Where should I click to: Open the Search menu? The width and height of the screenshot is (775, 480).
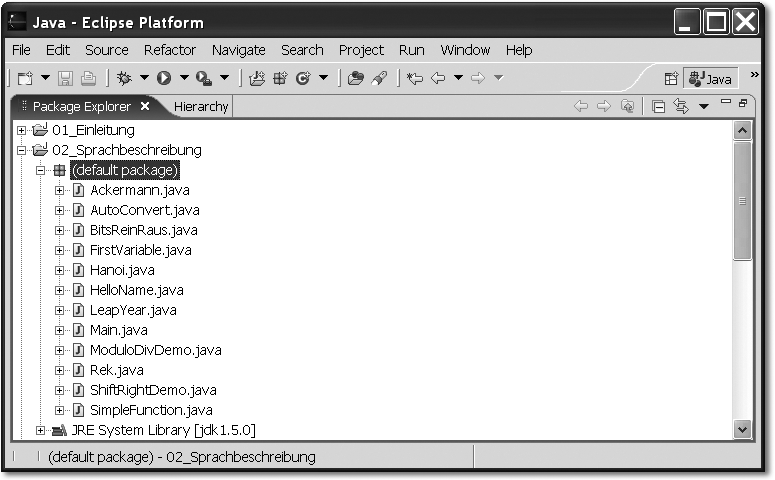click(302, 50)
